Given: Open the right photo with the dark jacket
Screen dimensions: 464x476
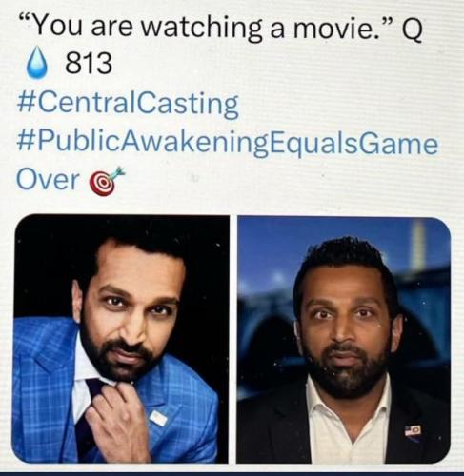Looking at the screenshot, I should point(344,340).
